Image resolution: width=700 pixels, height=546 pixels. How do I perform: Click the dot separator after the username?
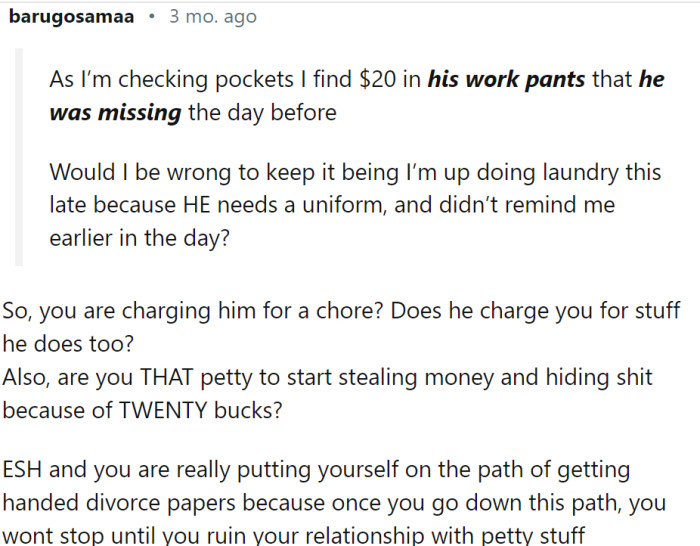152,17
